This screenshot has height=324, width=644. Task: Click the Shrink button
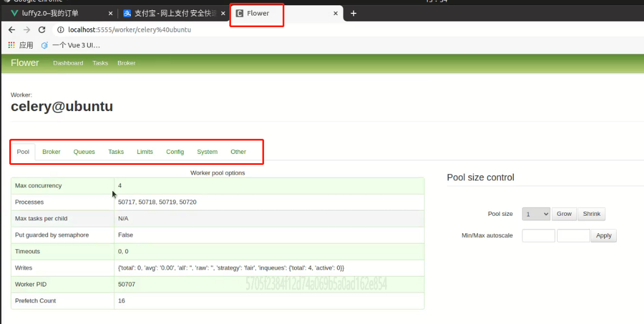pos(591,213)
